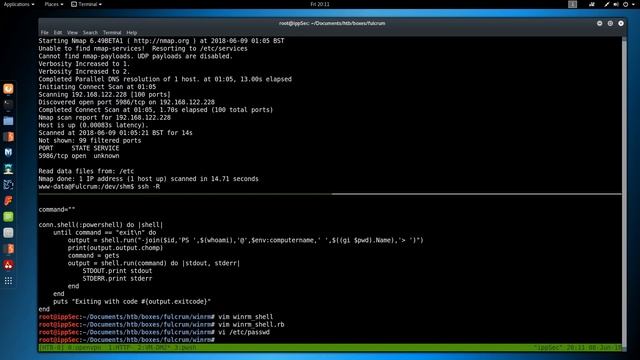This screenshot has width=640, height=360.
Task: Click 'conn.shell(:powershell) do |shell|' line
Action: click(x=101, y=225)
